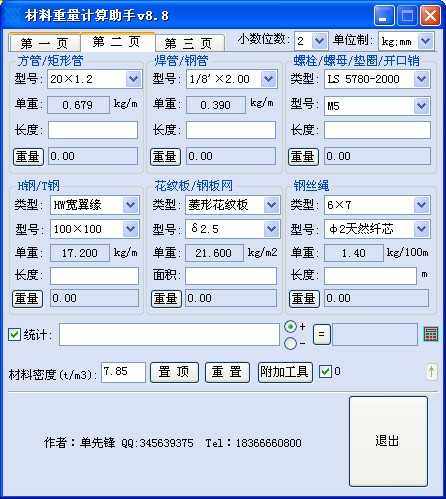
Task: Close the 材料重量计算助手 window
Action: point(430,15)
